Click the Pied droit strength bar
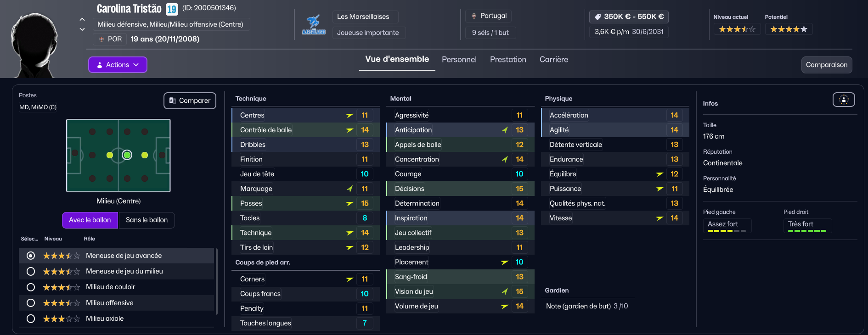868x335 pixels. tap(807, 231)
